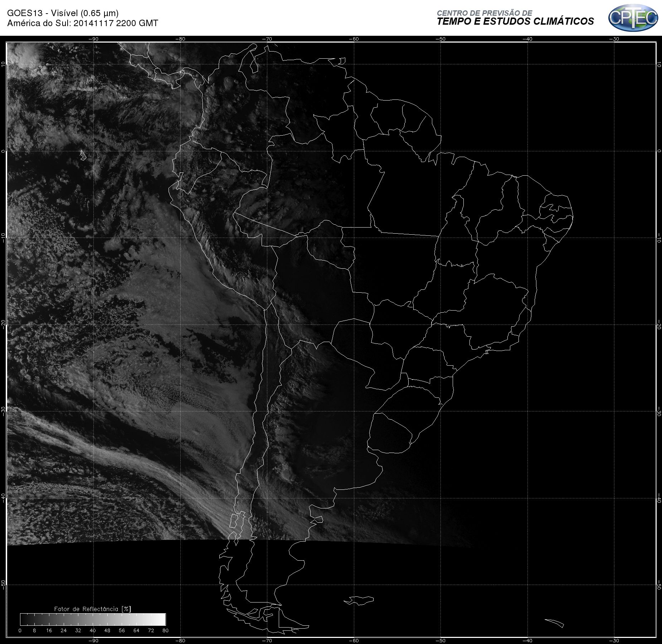Click the '-60' longitude label at top

click(354, 39)
